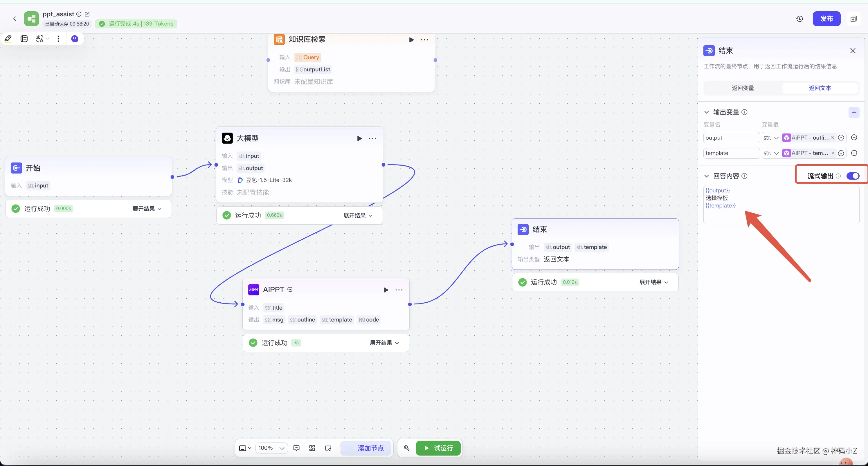Image resolution: width=868 pixels, height=466 pixels.
Task: Click the 发布 publish button
Action: [826, 19]
